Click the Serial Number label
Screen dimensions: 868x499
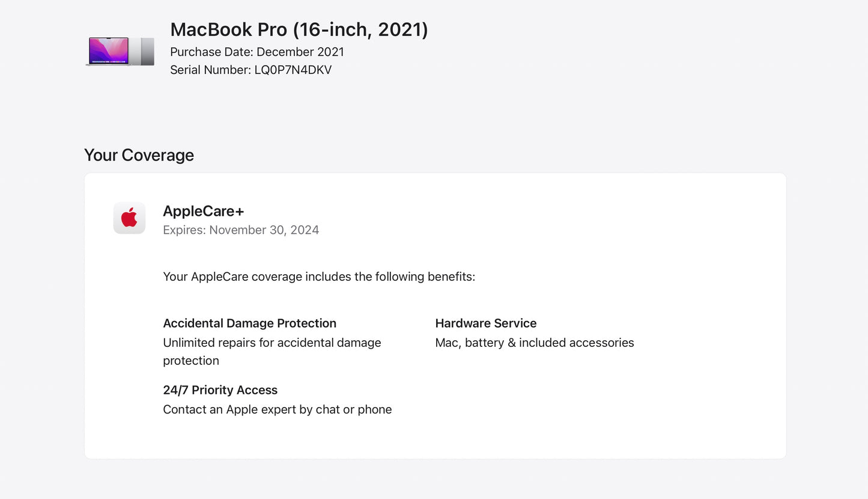point(210,70)
